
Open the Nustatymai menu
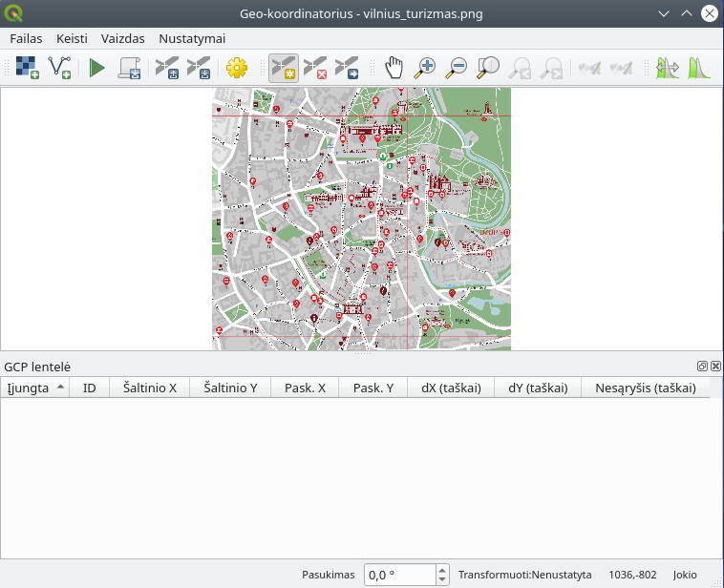(192, 39)
